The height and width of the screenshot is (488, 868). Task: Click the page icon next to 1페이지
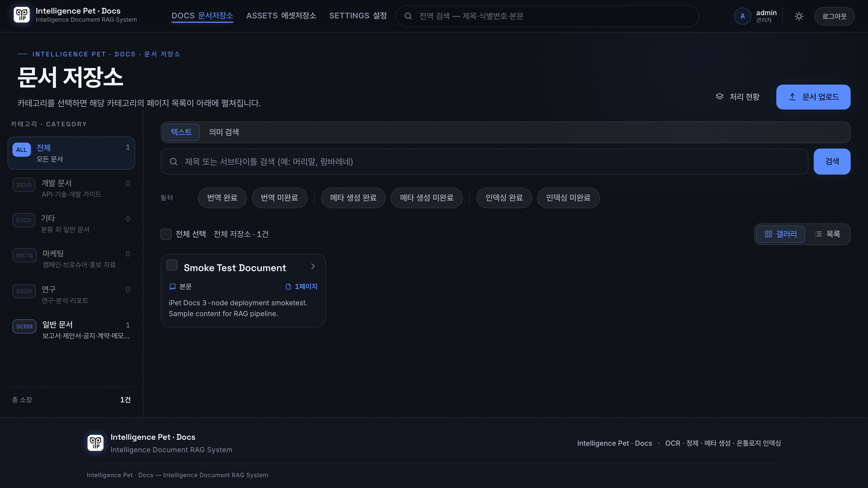pos(288,287)
